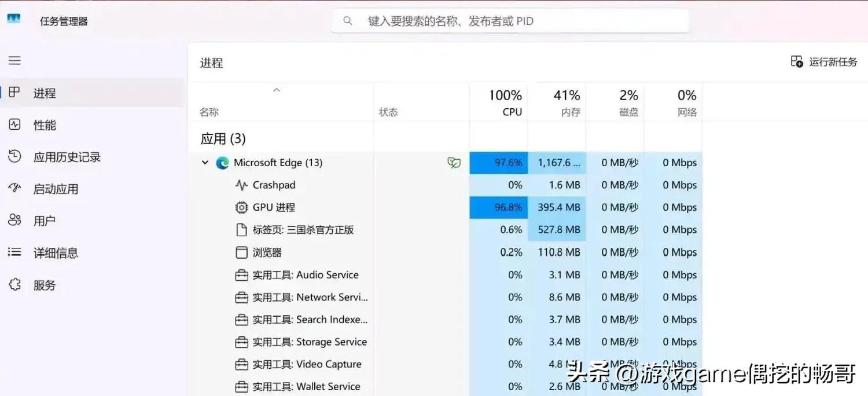868x396 pixels.
Task: Open the 服务 page
Action: [93, 285]
